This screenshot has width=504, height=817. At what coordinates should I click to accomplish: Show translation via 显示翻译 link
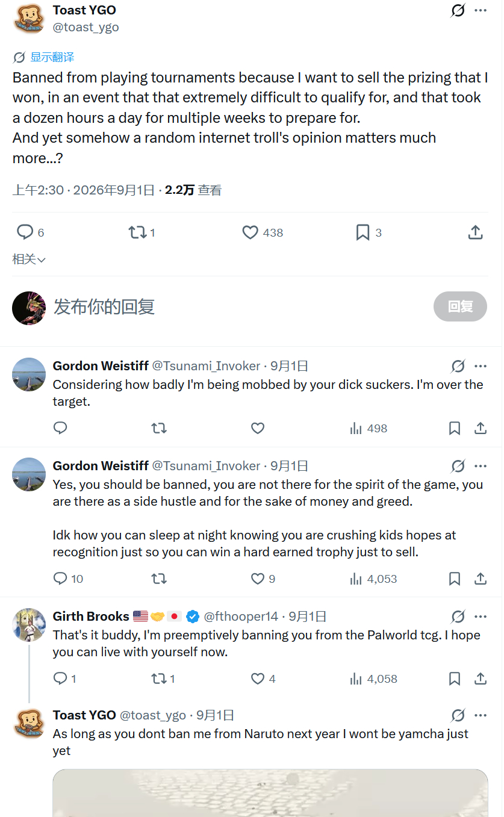[x=52, y=57]
